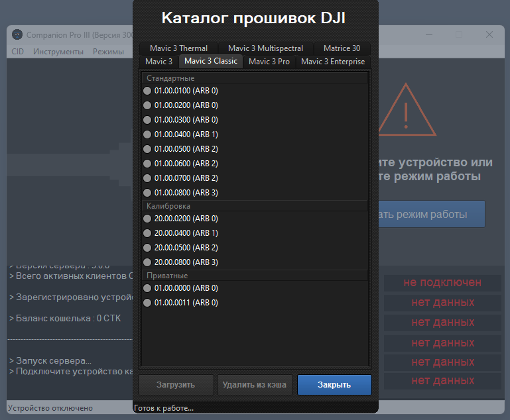Open the CID menu in Companion Pro

pyautogui.click(x=17, y=52)
